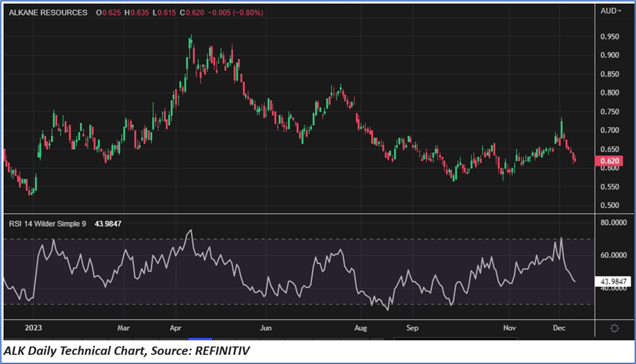This screenshot has height=364, width=636.
Task: Click the Dec date axis label
Action: tap(559, 328)
